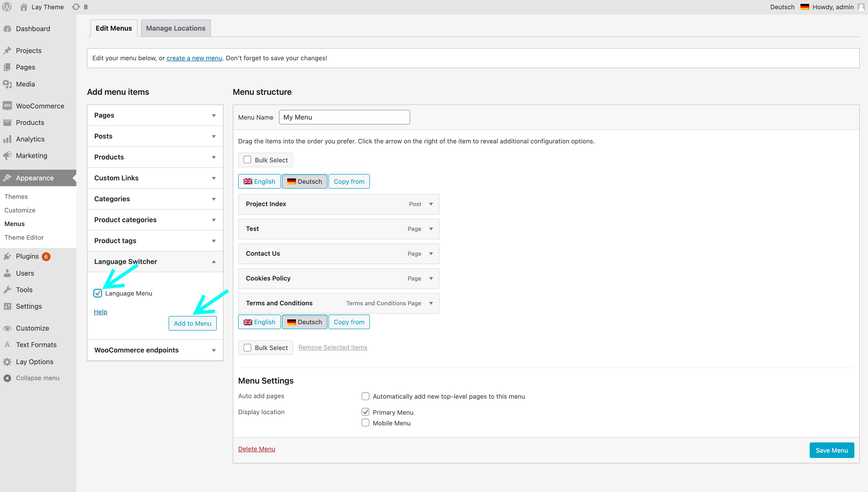Open Themes in the Appearance submenu

(x=16, y=197)
